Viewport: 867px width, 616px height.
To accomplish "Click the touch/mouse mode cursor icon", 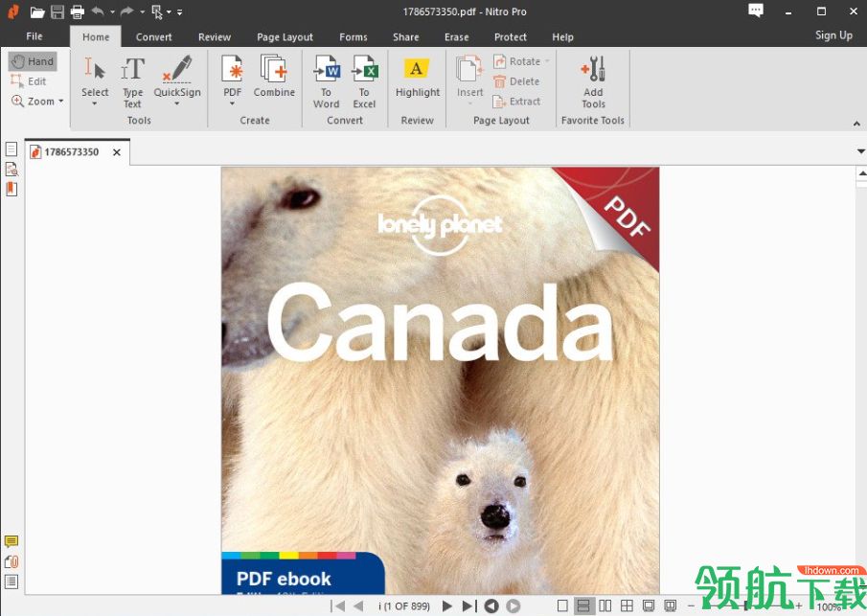I will [x=157, y=11].
